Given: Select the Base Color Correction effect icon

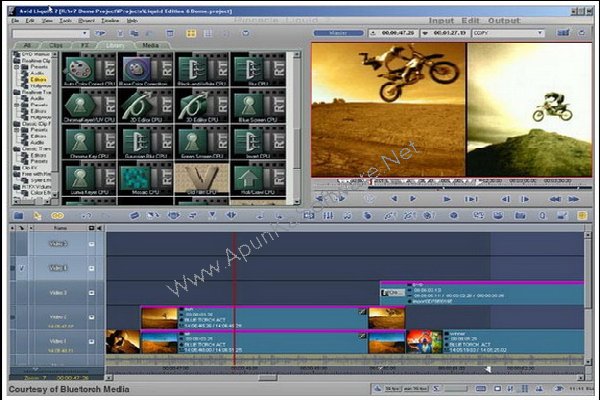Looking at the screenshot, I should click(x=145, y=69).
